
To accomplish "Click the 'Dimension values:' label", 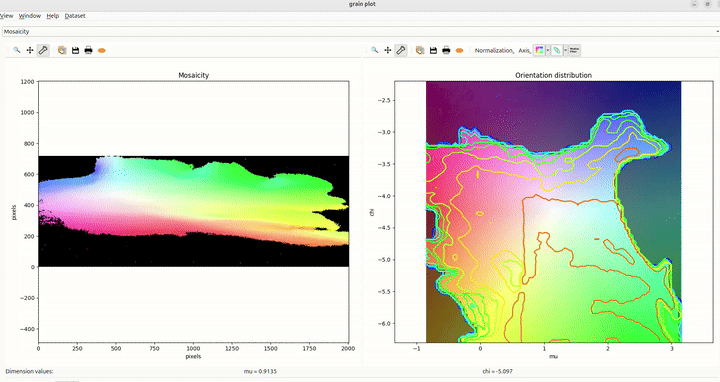I will point(29,371).
